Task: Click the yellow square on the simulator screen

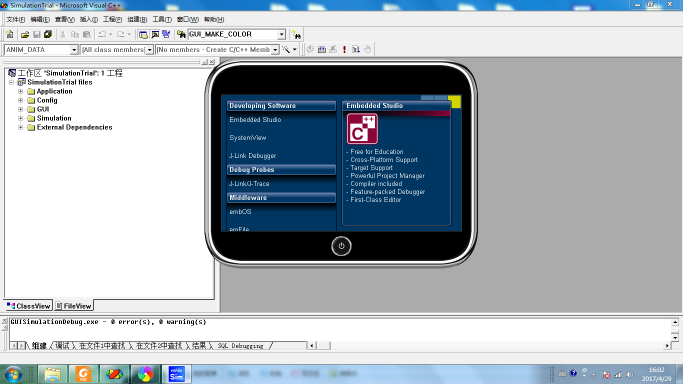Action: 454,101
